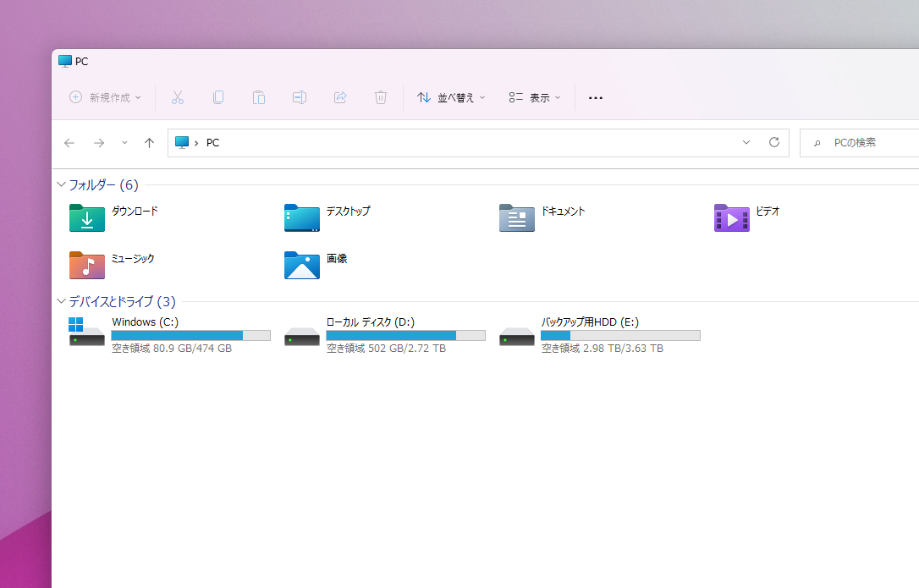Collapse the フォルダー (6) group
919x588 pixels.
61,184
